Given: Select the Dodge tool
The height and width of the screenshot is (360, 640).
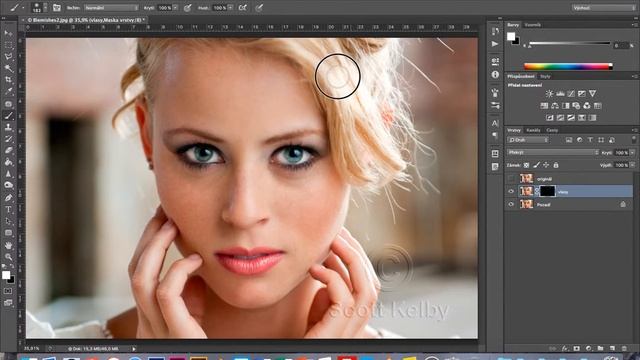Looking at the screenshot, I should tap(8, 186).
